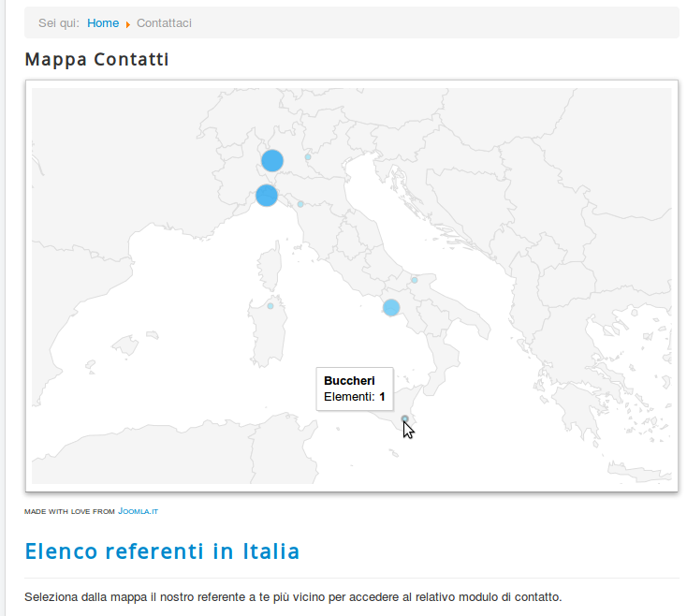This screenshot has width=687, height=616.
Task: Select the upper large blue bubble in northern Italy
Action: 272,160
